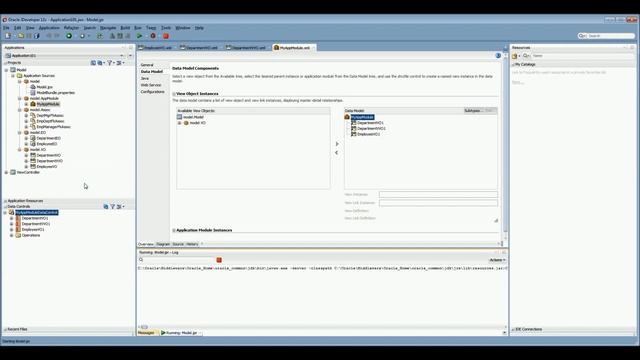Viewport: 640px width, 360px height.
Task: Expand the Model.VO node in Available View Objects
Action: coord(179,123)
